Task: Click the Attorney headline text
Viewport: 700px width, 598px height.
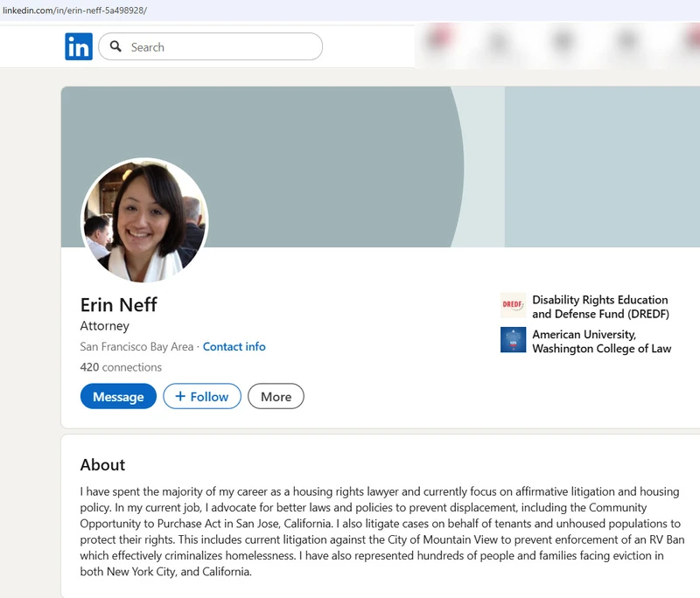Action: [x=105, y=325]
